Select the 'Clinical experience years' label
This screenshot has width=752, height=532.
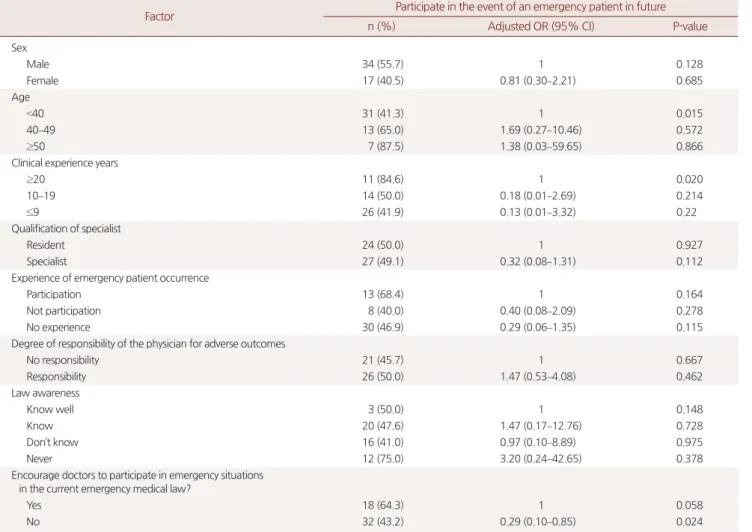pyautogui.click(x=65, y=163)
